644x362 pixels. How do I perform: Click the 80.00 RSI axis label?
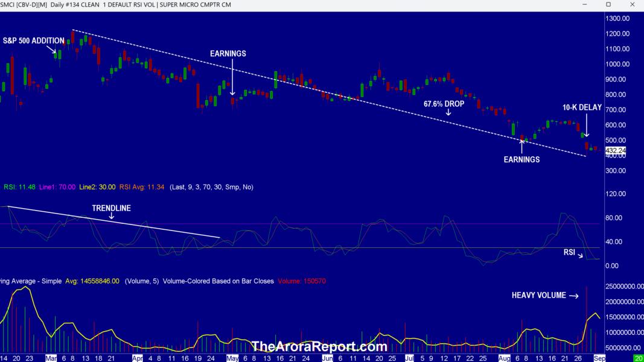coord(613,218)
